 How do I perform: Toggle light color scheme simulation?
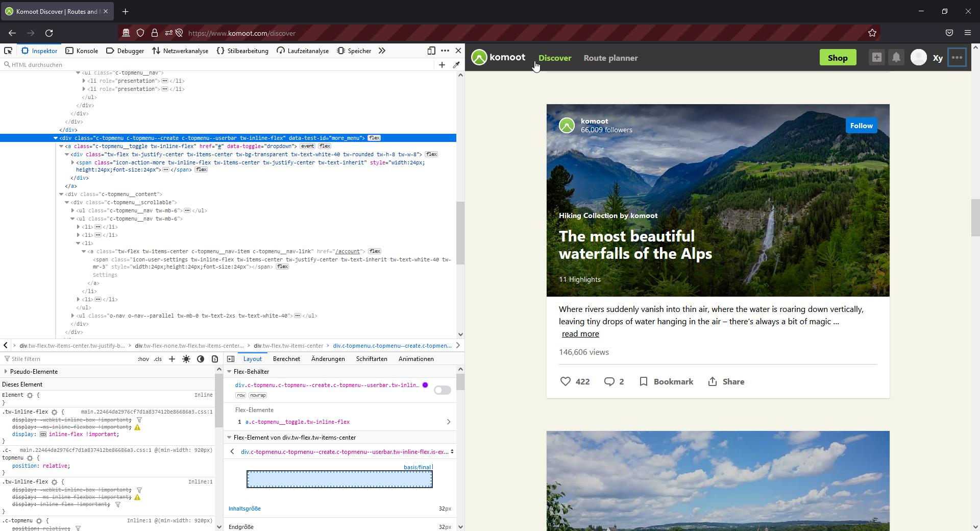186,359
